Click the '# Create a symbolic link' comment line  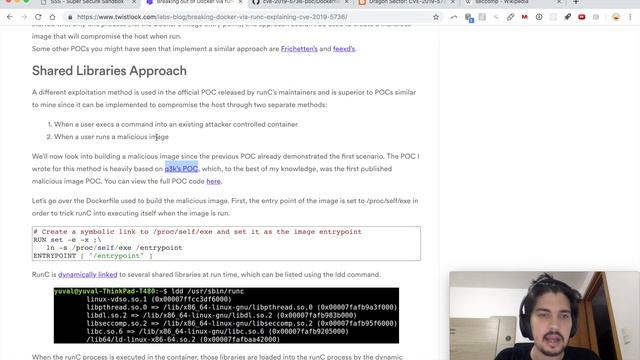198,232
